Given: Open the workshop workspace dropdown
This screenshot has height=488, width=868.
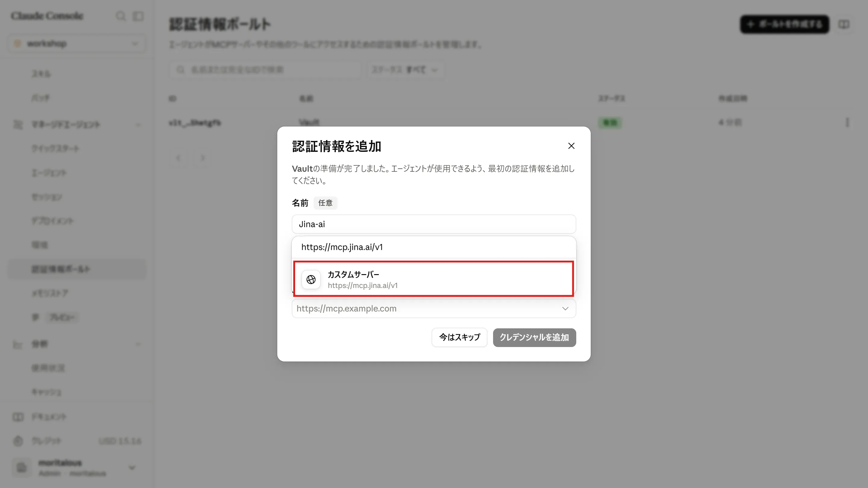Looking at the screenshot, I should [x=77, y=43].
